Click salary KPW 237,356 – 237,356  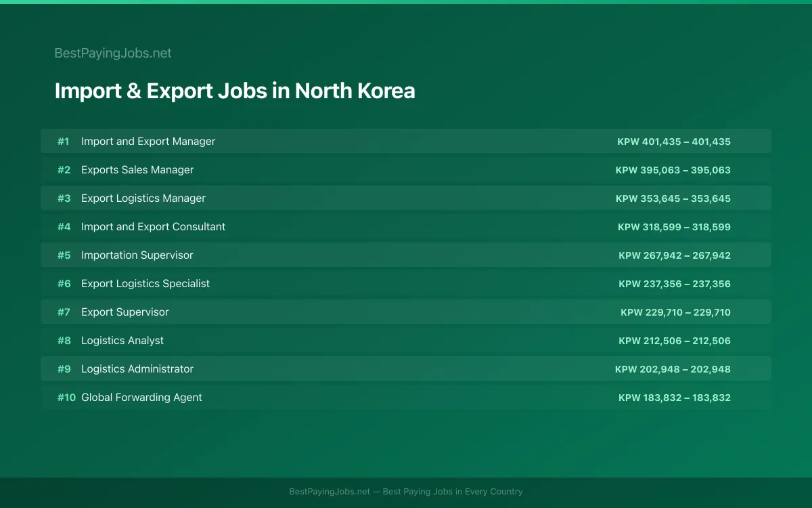[x=675, y=284]
